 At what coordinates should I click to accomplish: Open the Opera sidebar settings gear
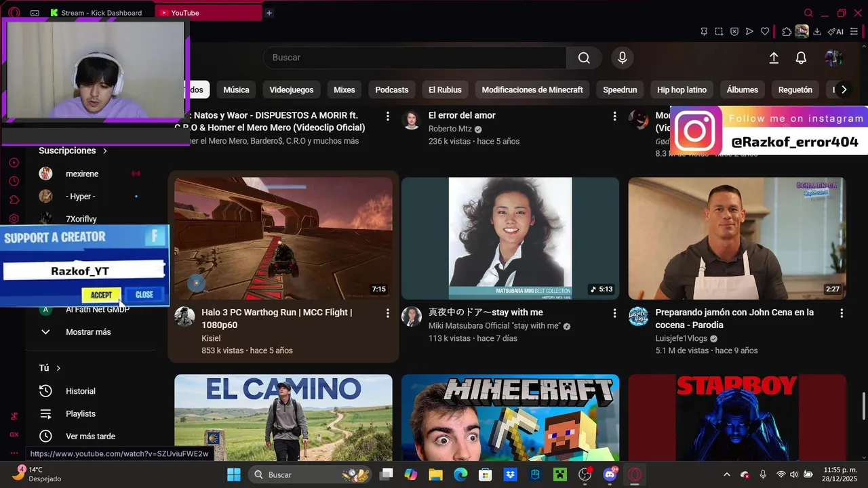click(14, 218)
